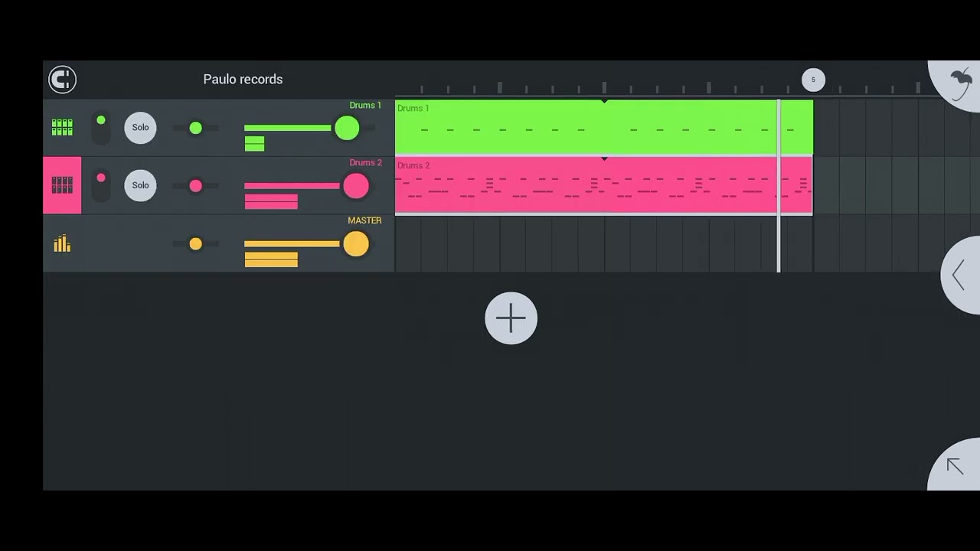Adjust Master pan knob
Image resolution: width=980 pixels, height=551 pixels.
tap(195, 243)
